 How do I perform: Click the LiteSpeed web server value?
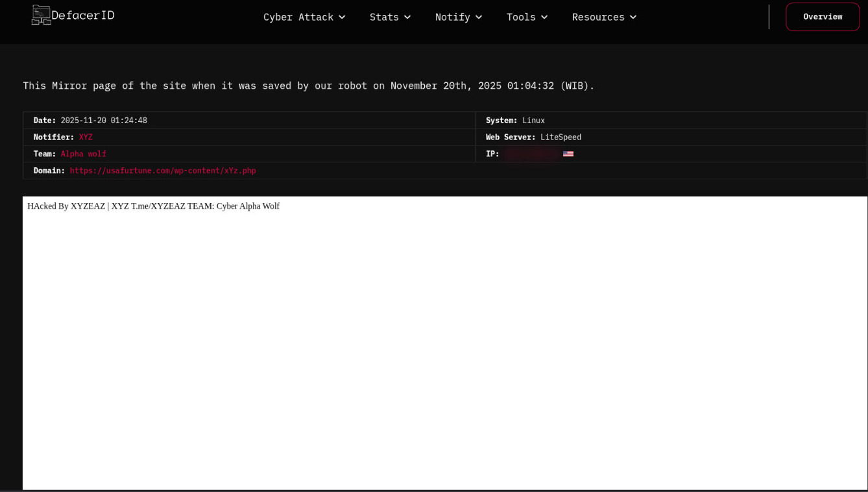pyautogui.click(x=561, y=137)
